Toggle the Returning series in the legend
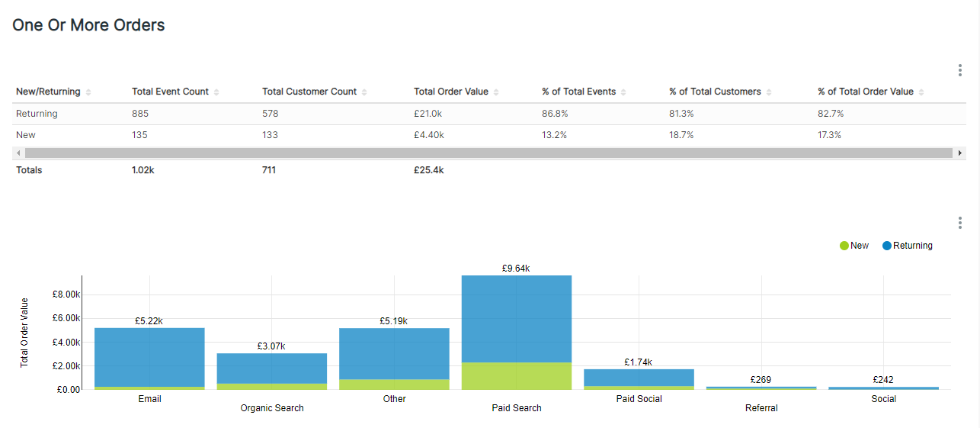Screen dimensions: 980x428 [x=908, y=246]
